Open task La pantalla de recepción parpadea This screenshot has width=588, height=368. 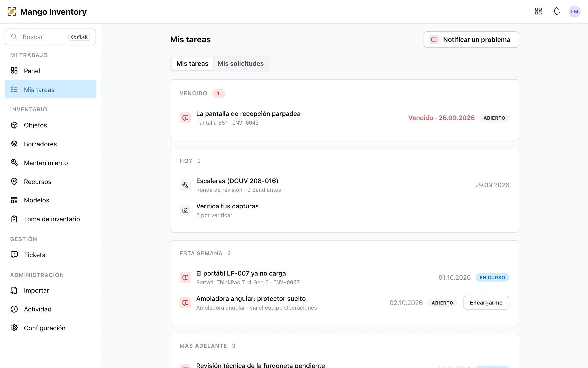[x=248, y=114]
